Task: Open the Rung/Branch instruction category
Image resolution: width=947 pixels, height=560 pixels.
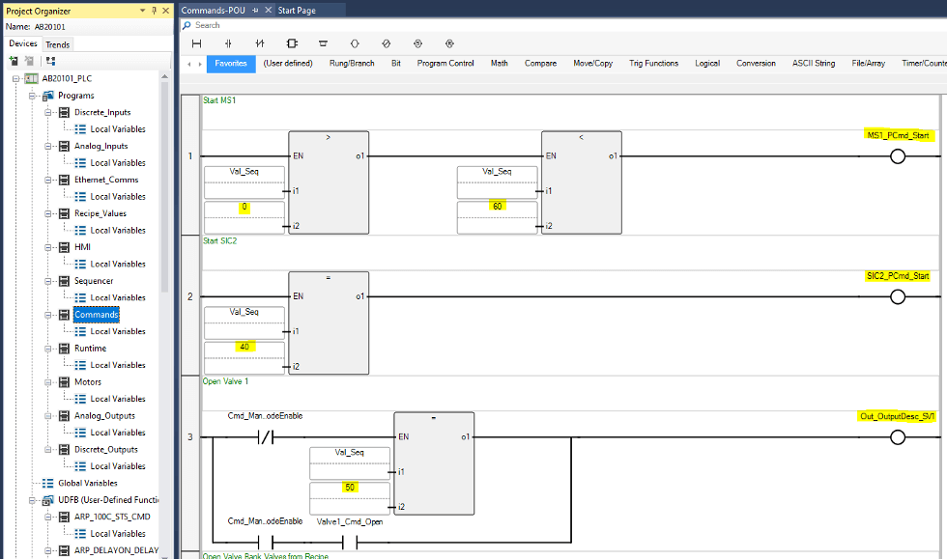Action: point(352,64)
